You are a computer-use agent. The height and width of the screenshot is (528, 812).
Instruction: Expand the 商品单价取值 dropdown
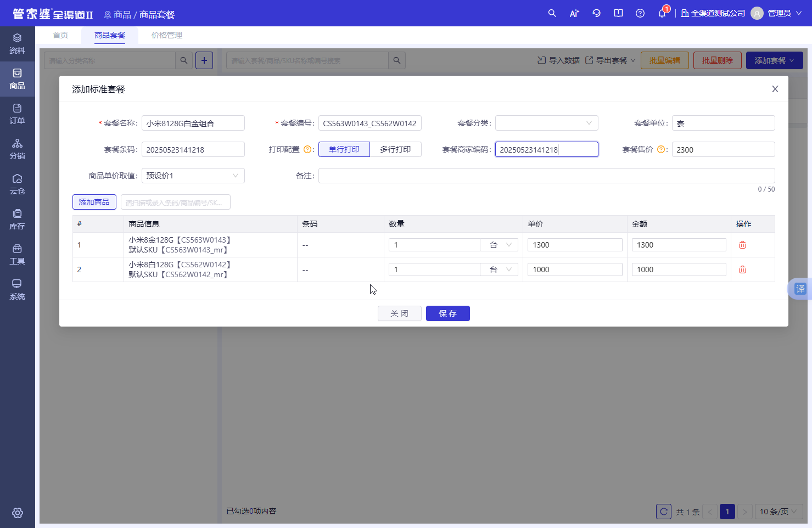click(193, 176)
